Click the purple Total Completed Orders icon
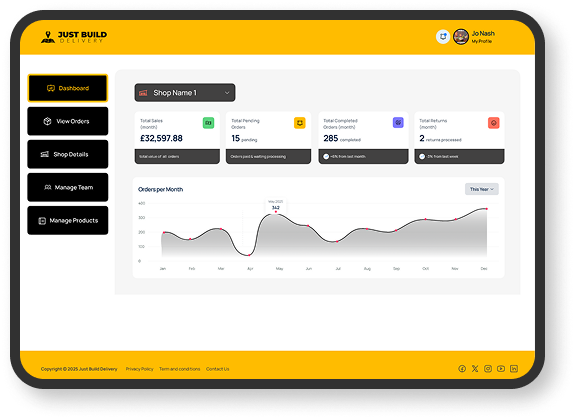This screenshot has width=575, height=419. click(398, 122)
